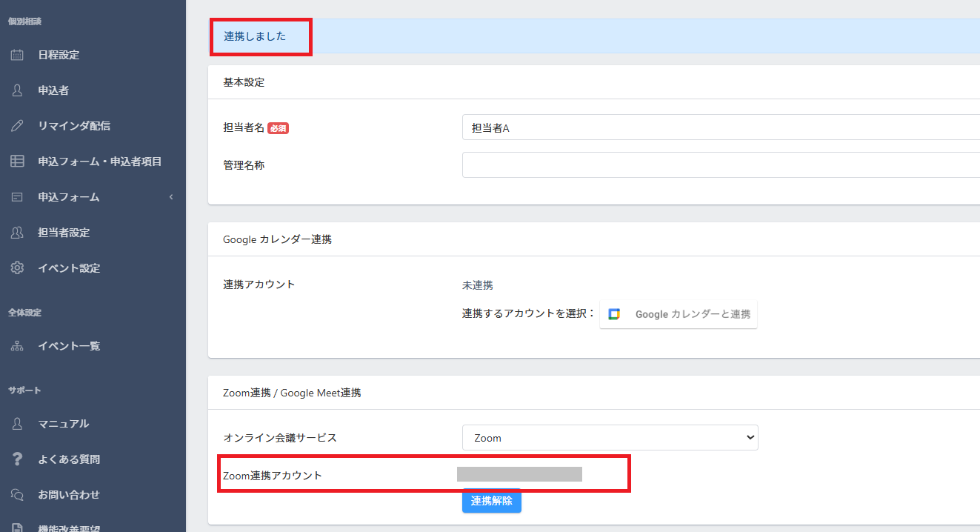
Task: Click the Google カレンダーと連携 button
Action: click(x=679, y=314)
